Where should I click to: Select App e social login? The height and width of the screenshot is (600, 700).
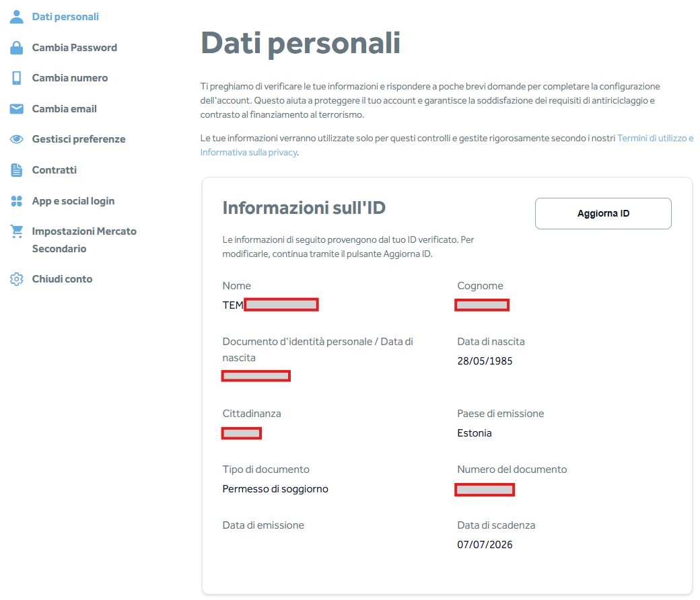point(73,201)
